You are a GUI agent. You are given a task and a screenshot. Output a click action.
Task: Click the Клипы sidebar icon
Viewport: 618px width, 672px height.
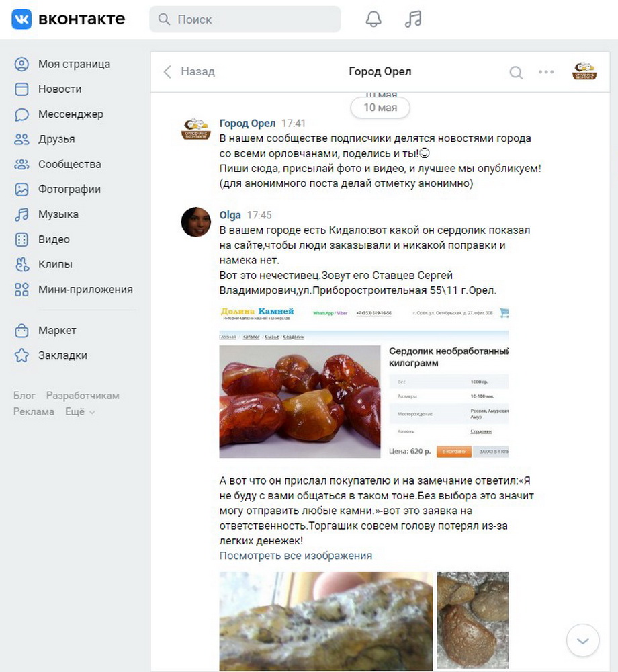(21, 264)
